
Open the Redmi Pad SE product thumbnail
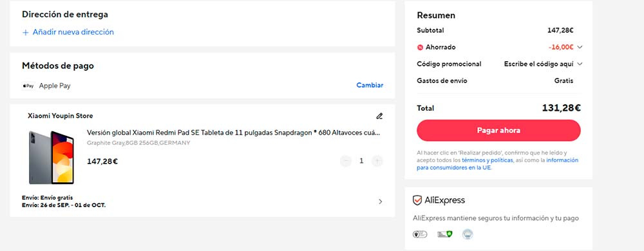52,157
